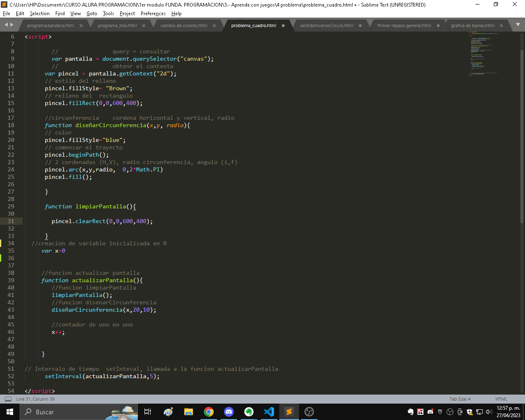Change the HTML syntax selector in status bar
Screen dimensions: 525x420
(501, 399)
